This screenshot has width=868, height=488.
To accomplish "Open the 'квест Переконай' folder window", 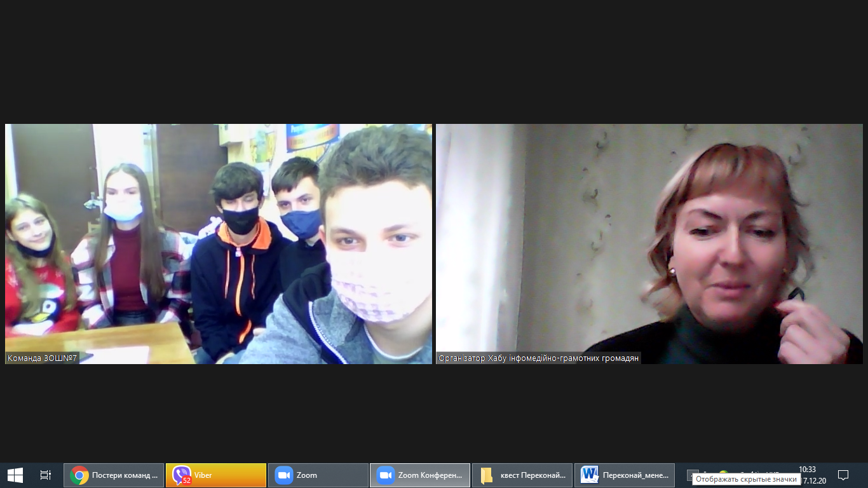I will [x=522, y=475].
